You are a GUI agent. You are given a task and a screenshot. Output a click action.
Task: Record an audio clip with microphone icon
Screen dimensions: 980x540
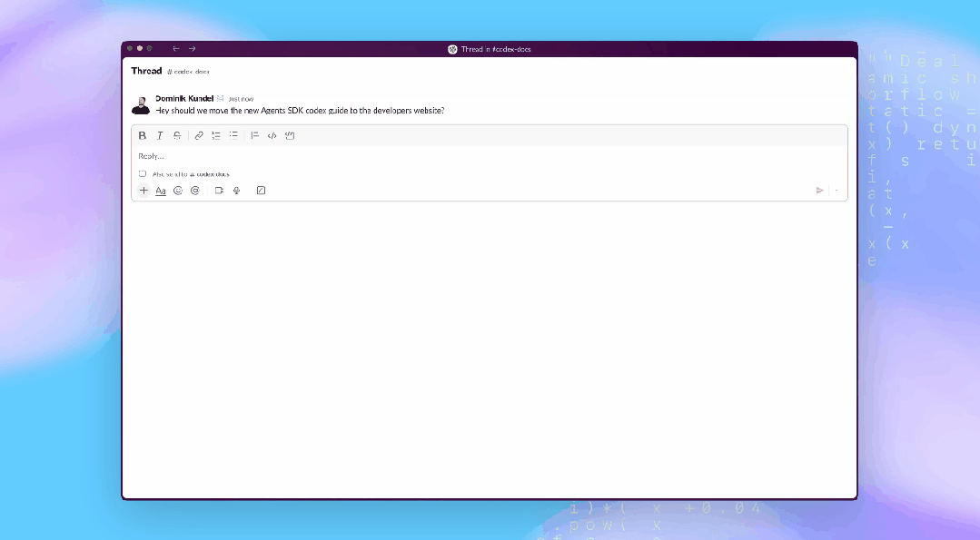[x=237, y=191]
